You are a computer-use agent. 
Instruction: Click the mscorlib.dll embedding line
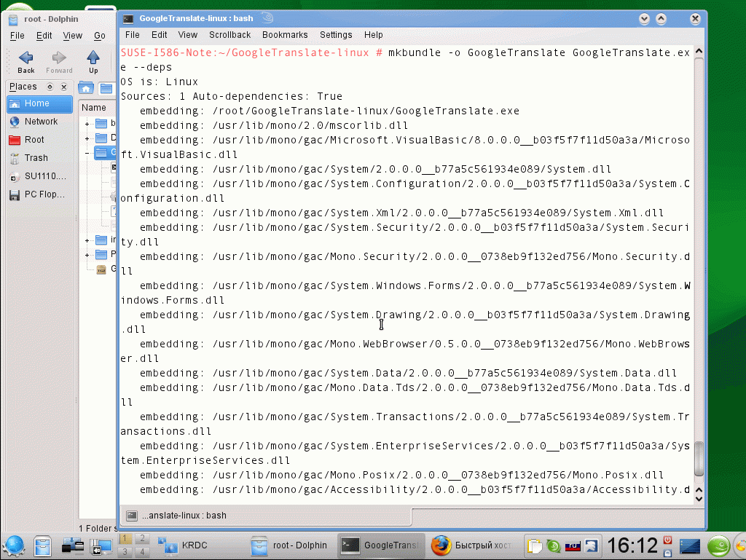274,125
